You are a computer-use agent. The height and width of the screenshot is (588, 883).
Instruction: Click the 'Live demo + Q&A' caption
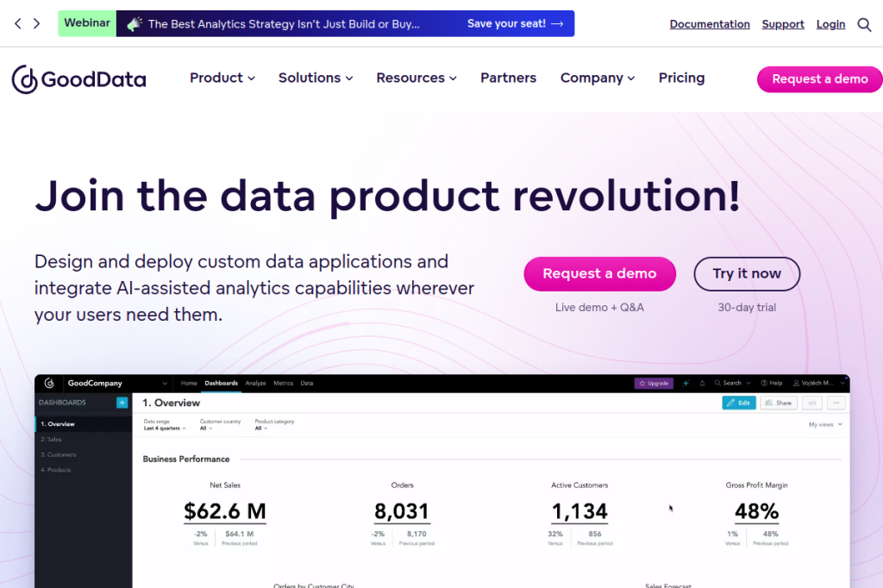(599, 308)
